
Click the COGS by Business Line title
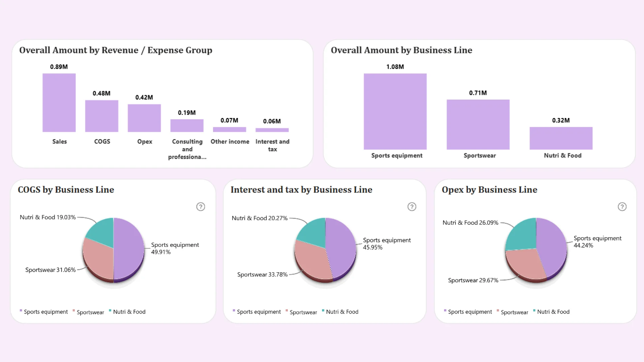pyautogui.click(x=66, y=190)
